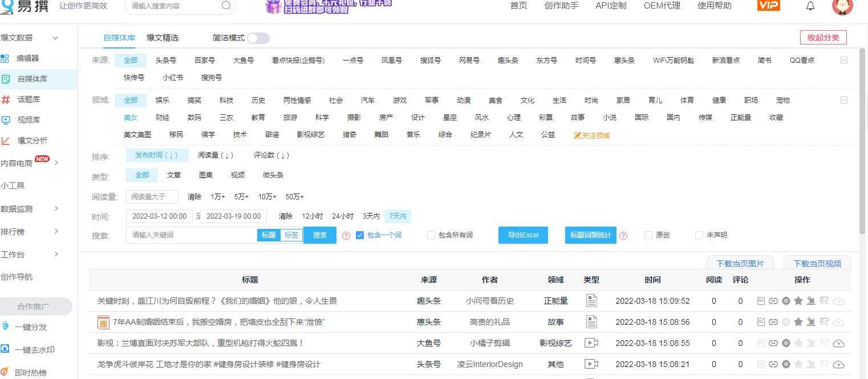Filter source by 头条号
Viewport: 868px width, 379px height.
click(166, 60)
